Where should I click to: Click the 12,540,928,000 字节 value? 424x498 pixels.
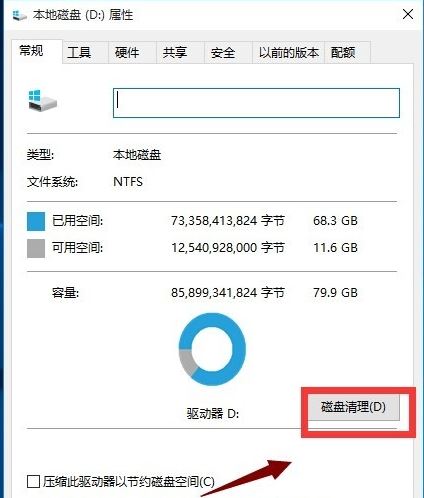pyautogui.click(x=228, y=248)
